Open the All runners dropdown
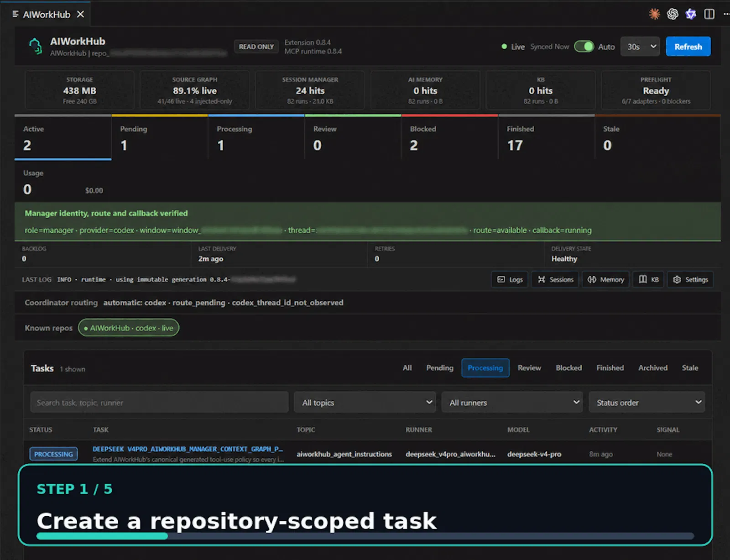The image size is (730, 560). pos(512,402)
